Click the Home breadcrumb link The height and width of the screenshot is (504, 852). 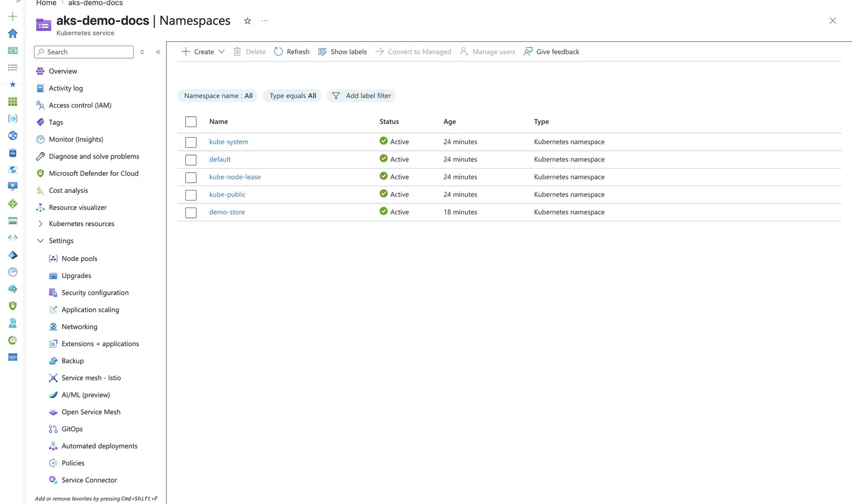click(x=46, y=3)
